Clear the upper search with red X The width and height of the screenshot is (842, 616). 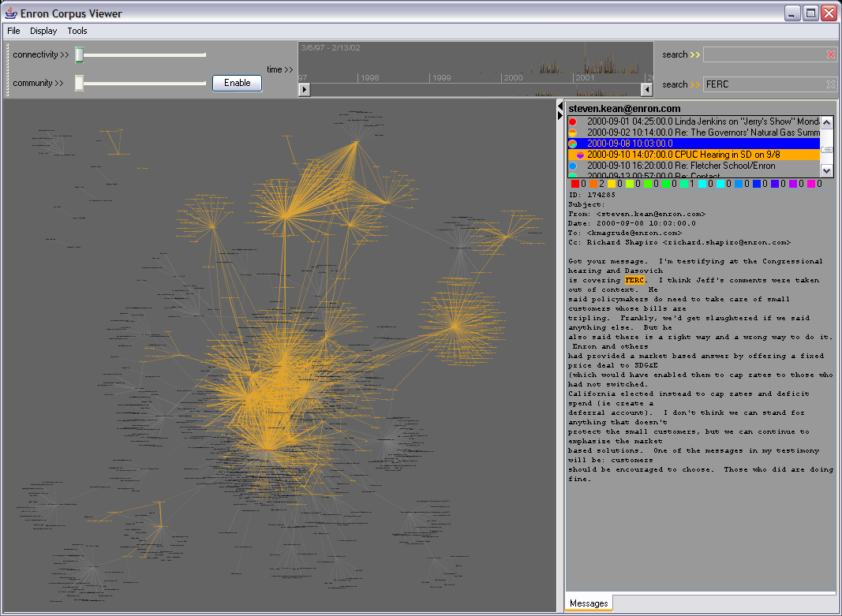[x=831, y=54]
